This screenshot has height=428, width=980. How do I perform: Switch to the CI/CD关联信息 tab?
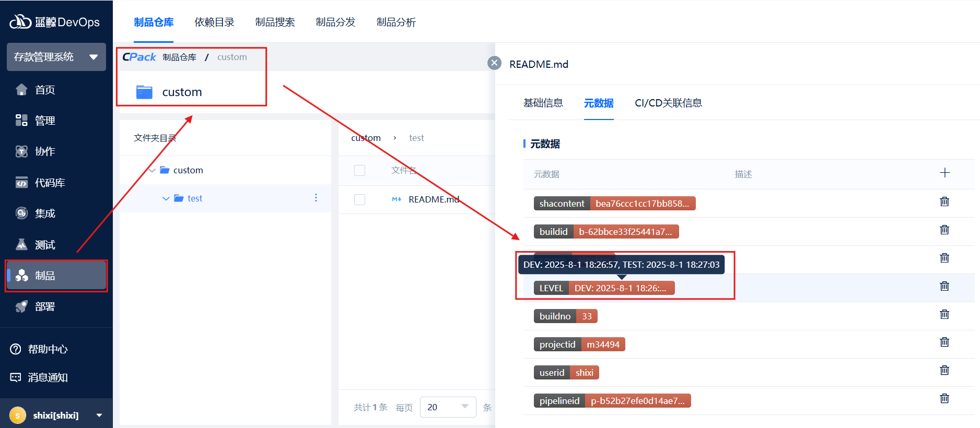click(668, 103)
